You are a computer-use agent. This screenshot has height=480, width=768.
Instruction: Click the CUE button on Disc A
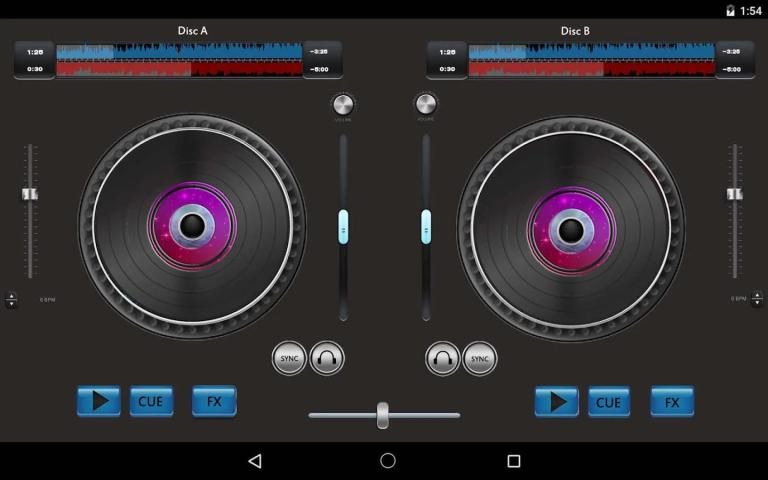(151, 402)
